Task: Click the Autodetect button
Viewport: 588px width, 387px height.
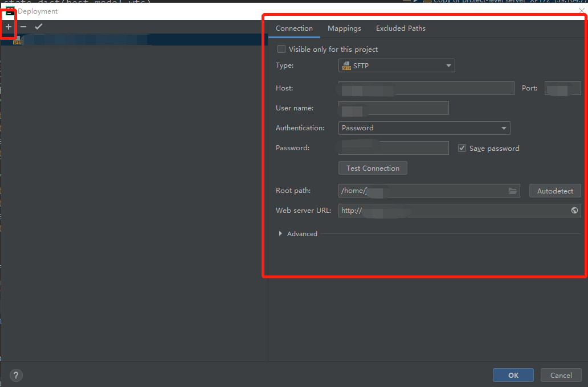Action: pyautogui.click(x=555, y=191)
